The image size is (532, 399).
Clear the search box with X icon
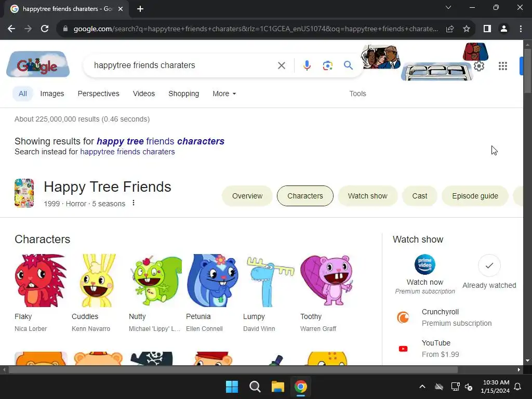pos(281,65)
